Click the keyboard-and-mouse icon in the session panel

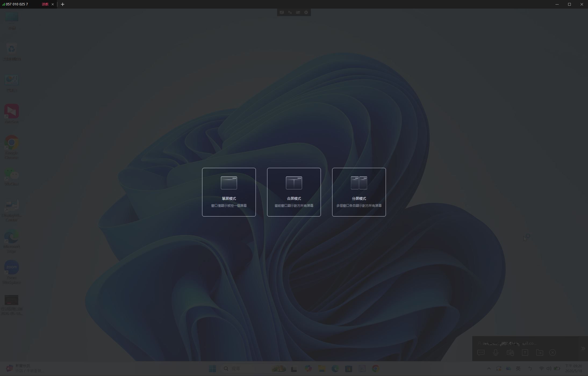[x=510, y=353]
